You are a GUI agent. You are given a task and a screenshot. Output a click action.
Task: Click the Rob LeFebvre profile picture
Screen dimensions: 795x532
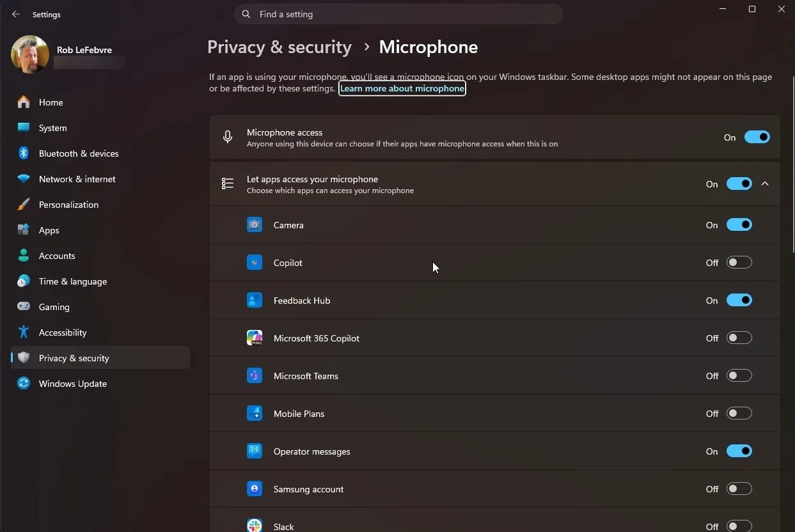(30, 54)
